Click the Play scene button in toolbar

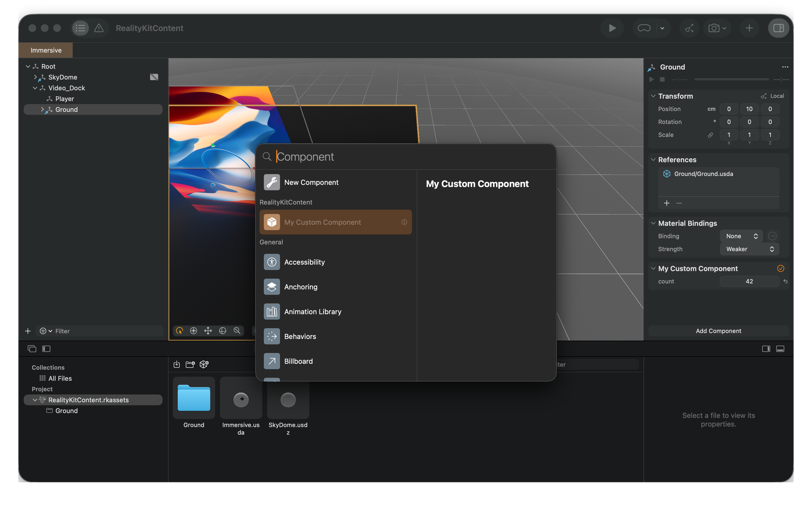pyautogui.click(x=612, y=28)
